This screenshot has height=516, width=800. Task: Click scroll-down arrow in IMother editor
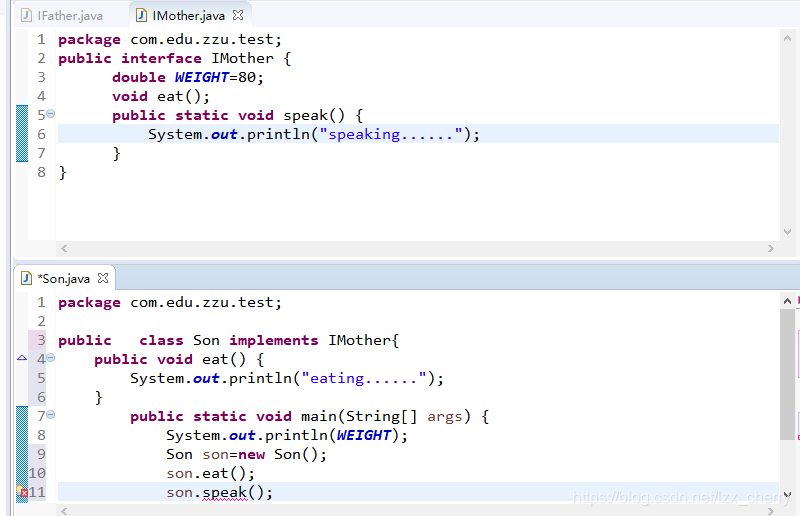[787, 231]
